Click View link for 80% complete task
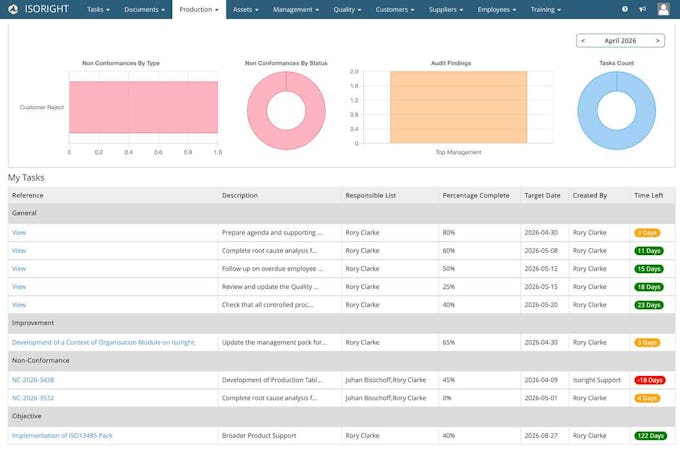 19,232
